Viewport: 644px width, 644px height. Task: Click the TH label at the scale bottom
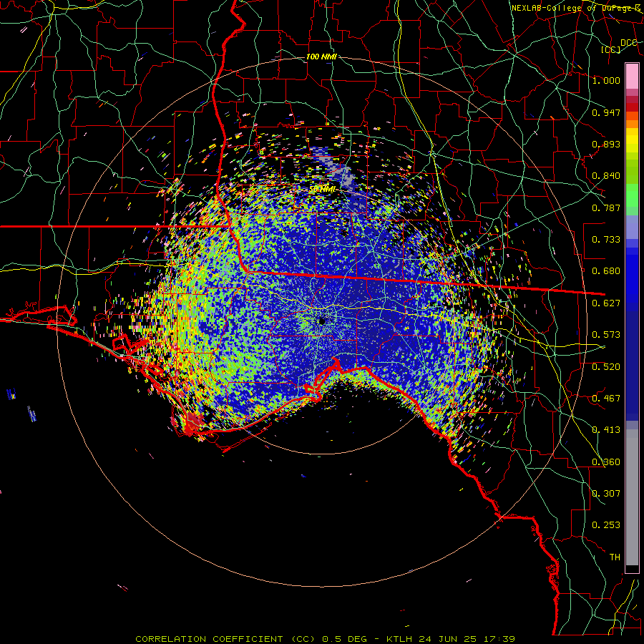615,557
